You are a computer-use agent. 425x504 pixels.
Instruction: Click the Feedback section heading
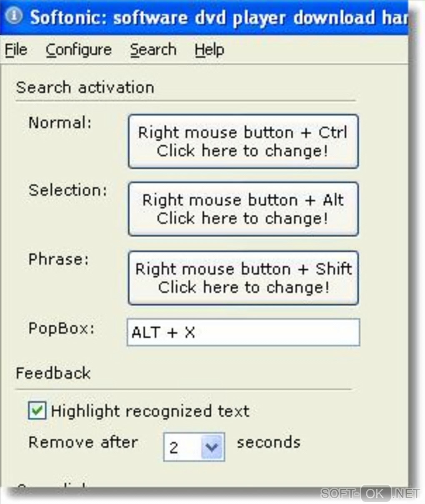pyautogui.click(x=53, y=373)
